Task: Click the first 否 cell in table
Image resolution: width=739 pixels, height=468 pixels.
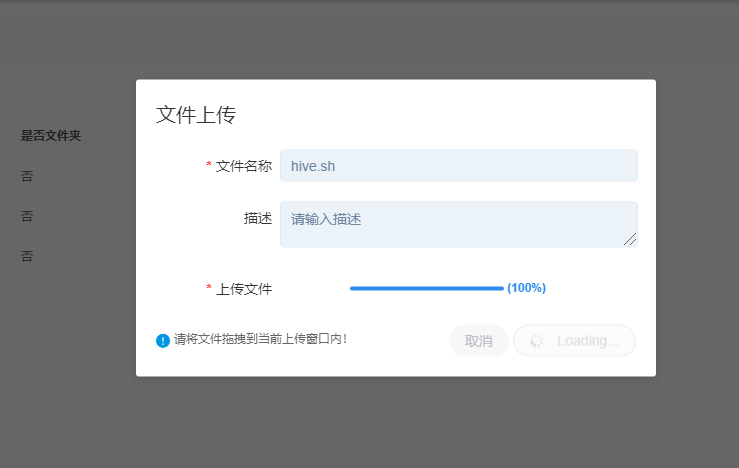Action: click(x=27, y=176)
